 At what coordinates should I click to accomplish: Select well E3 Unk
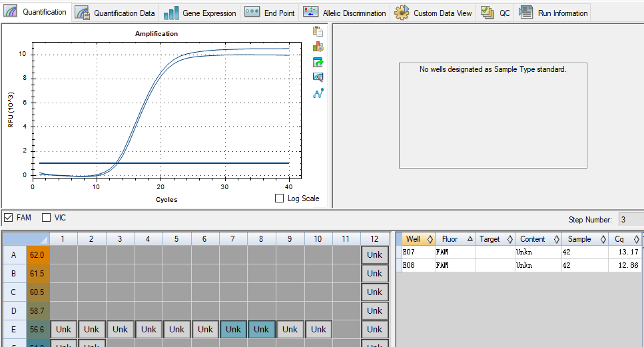coord(120,329)
